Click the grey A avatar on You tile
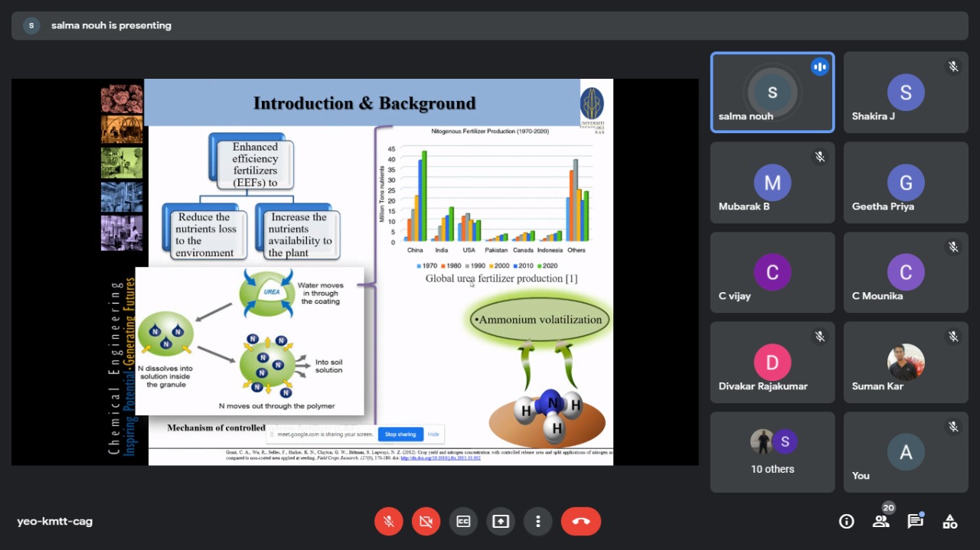 coord(906,452)
